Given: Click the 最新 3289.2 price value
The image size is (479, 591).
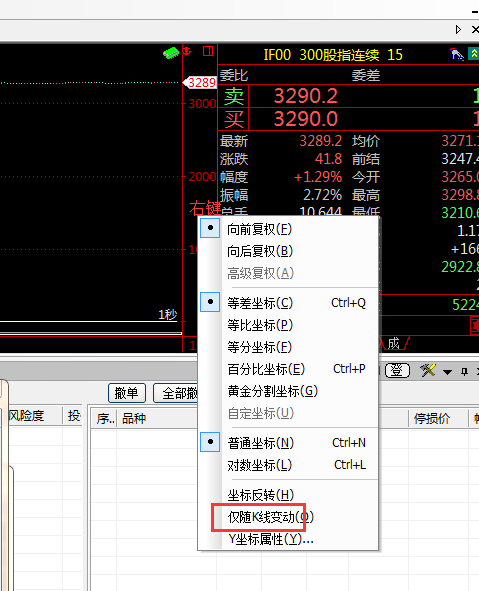Looking at the screenshot, I should pos(320,141).
